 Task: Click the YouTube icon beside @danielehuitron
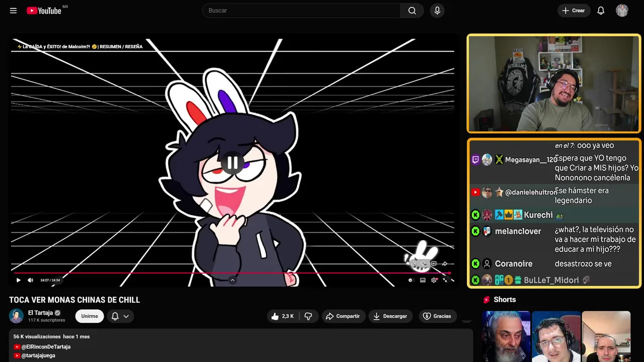tap(475, 192)
